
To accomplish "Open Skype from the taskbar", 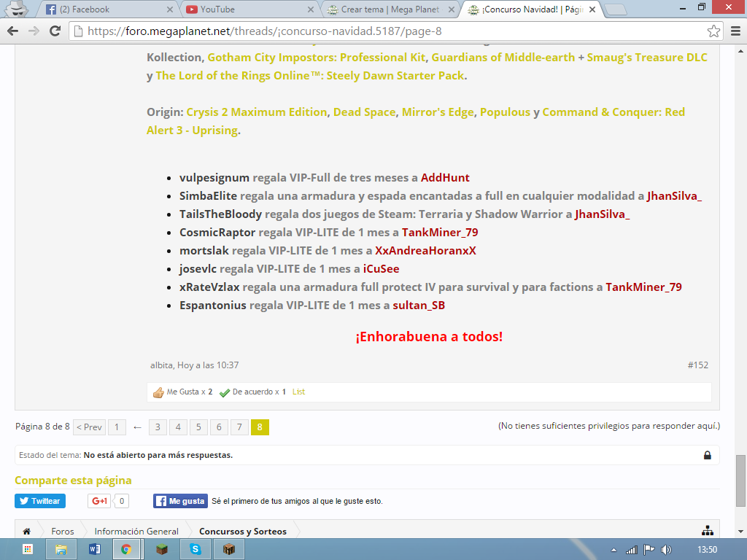I will coord(196,550).
